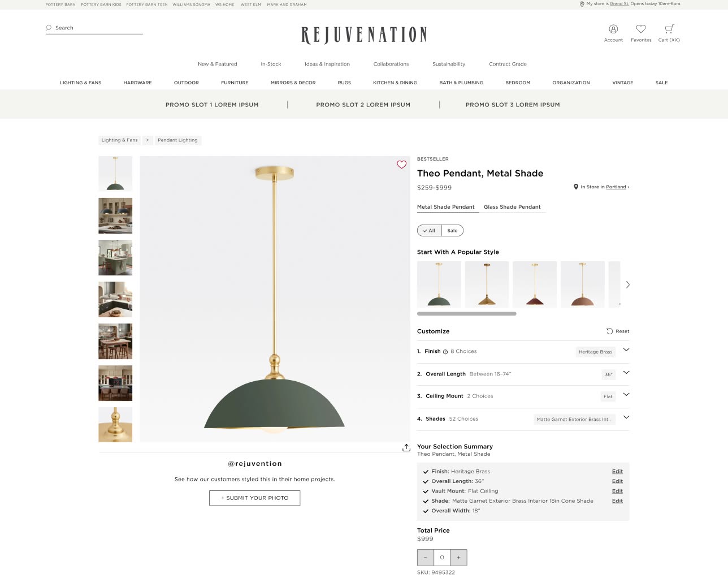Select the dark green pendant style swatch
Viewport: 728px width, 578px height.
[x=439, y=284]
